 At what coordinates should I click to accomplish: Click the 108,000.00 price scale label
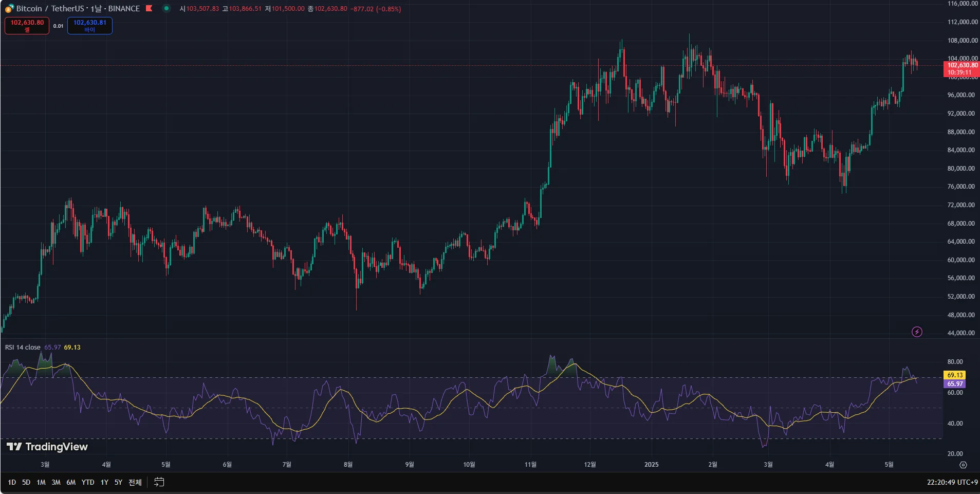pyautogui.click(x=963, y=41)
